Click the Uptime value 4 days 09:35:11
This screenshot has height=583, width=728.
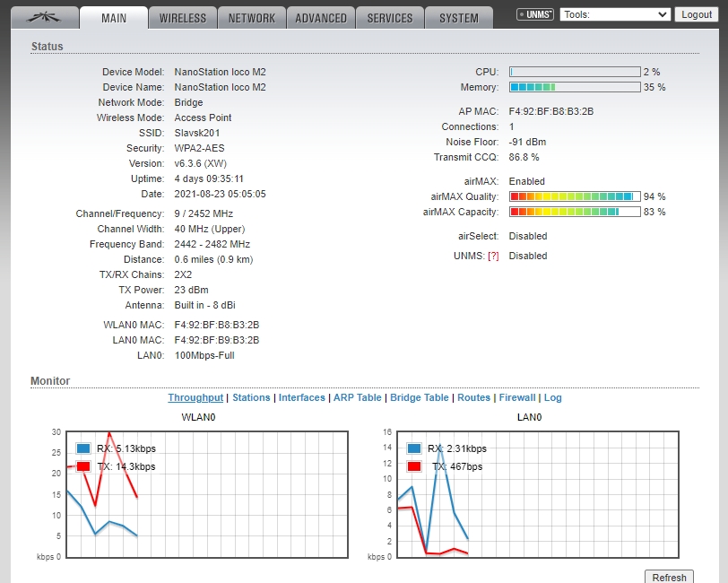click(x=209, y=178)
